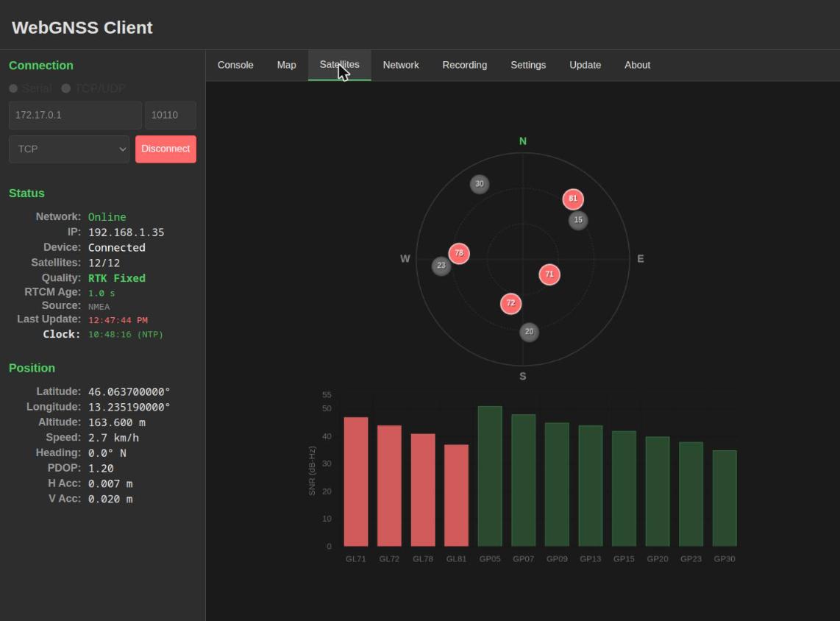Switch to the Update tab

[x=585, y=65]
